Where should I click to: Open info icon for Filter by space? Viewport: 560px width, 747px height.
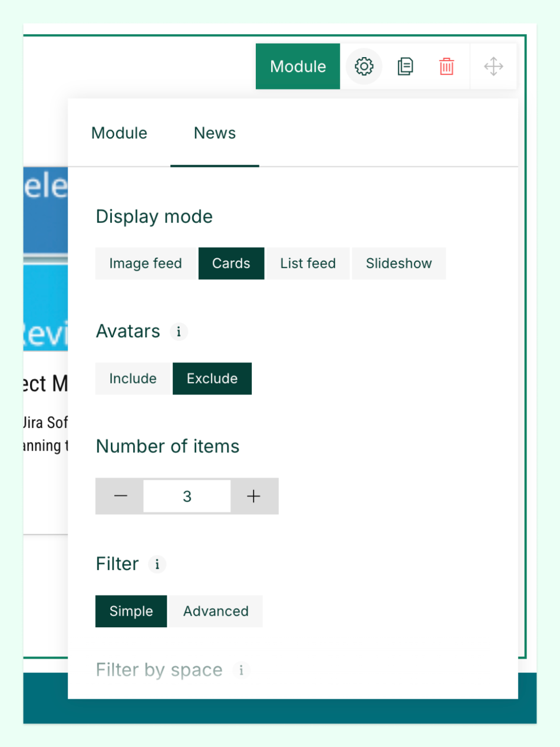[241, 670]
